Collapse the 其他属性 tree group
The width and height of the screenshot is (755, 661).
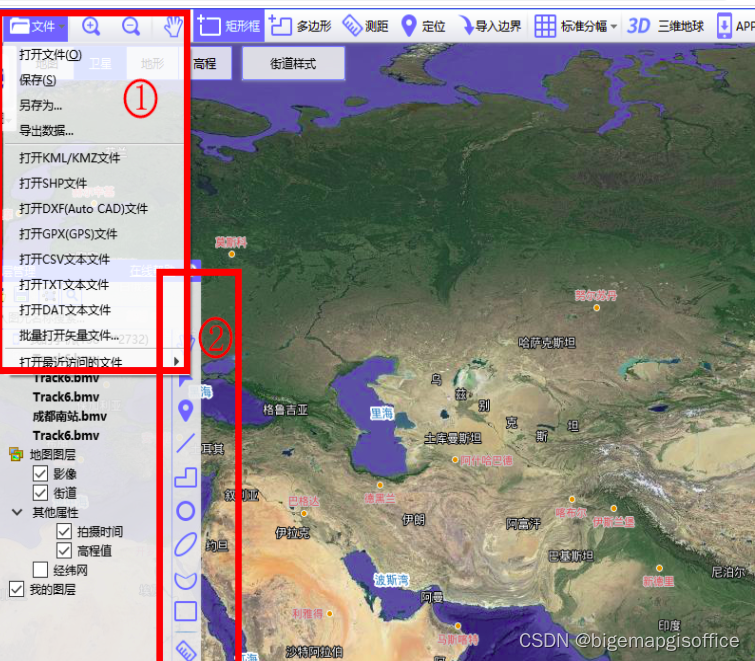click(x=17, y=512)
